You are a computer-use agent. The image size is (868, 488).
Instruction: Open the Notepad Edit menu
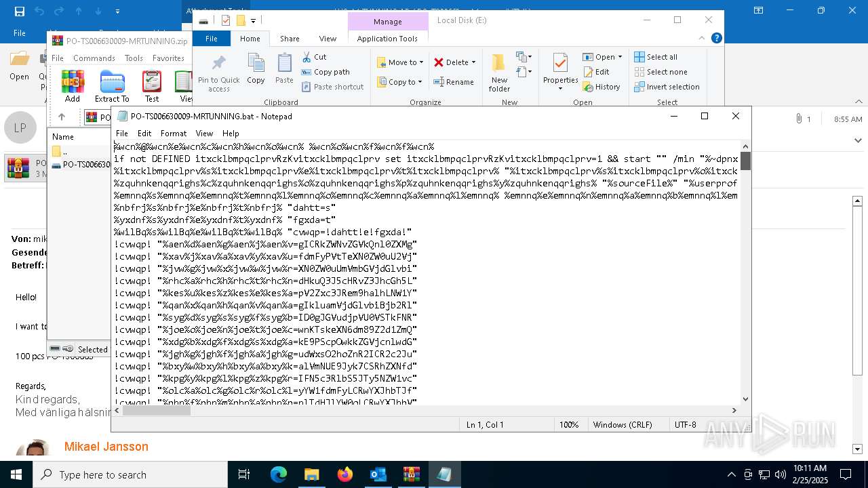pos(144,134)
